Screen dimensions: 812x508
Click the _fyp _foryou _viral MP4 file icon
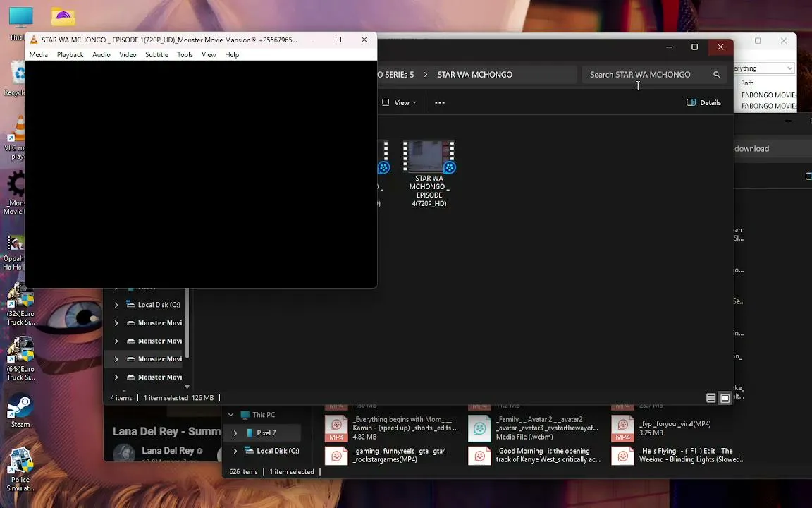click(x=622, y=428)
